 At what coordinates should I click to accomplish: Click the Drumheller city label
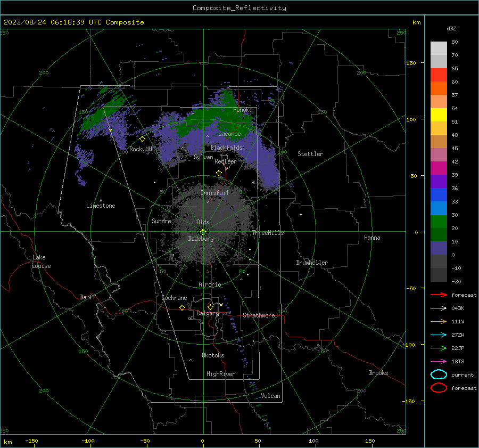click(312, 263)
